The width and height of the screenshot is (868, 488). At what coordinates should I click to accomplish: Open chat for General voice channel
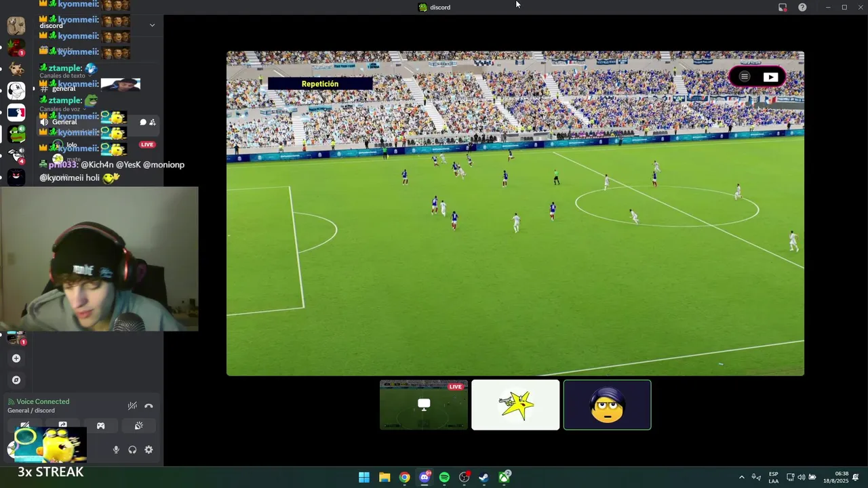143,122
